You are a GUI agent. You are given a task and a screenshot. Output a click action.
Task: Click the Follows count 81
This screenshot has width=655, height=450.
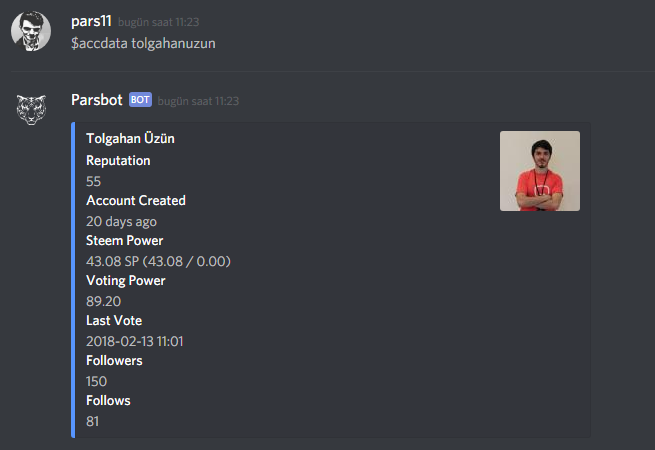(93, 421)
